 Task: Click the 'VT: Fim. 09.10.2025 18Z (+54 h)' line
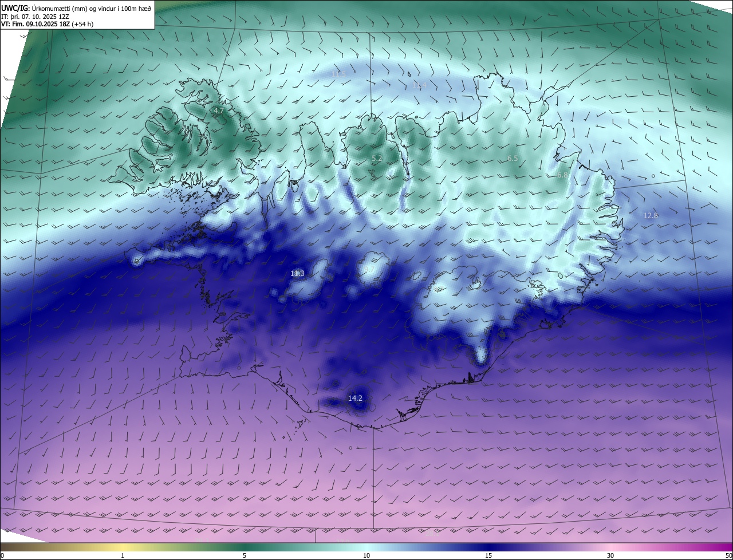(47, 24)
